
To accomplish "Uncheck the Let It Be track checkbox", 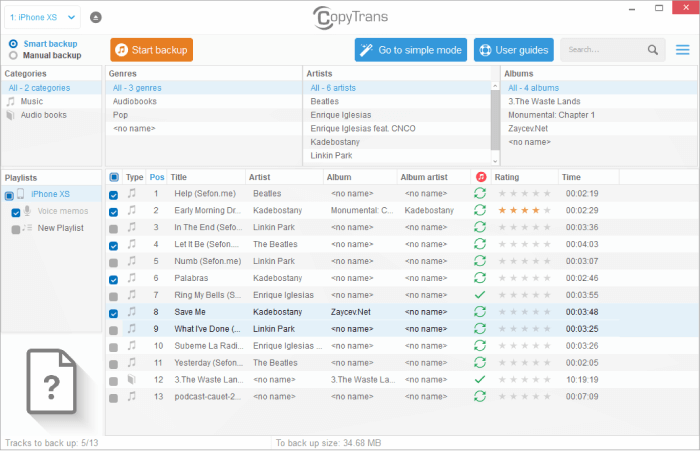I will (x=113, y=246).
